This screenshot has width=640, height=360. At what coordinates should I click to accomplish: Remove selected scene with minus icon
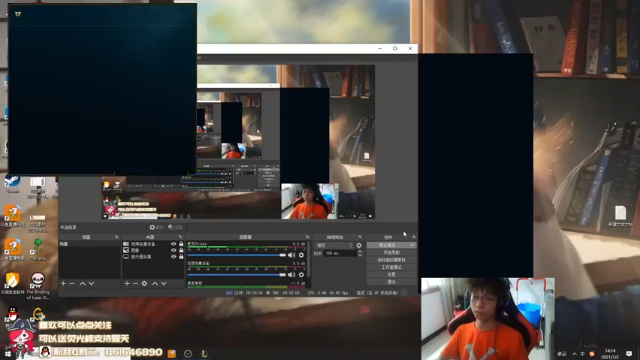point(72,283)
